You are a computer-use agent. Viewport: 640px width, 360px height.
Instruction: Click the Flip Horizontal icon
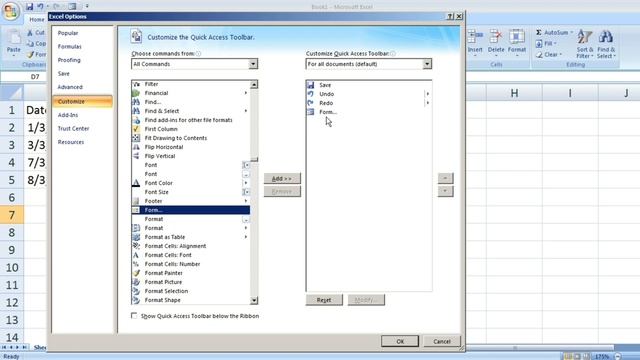(136, 147)
